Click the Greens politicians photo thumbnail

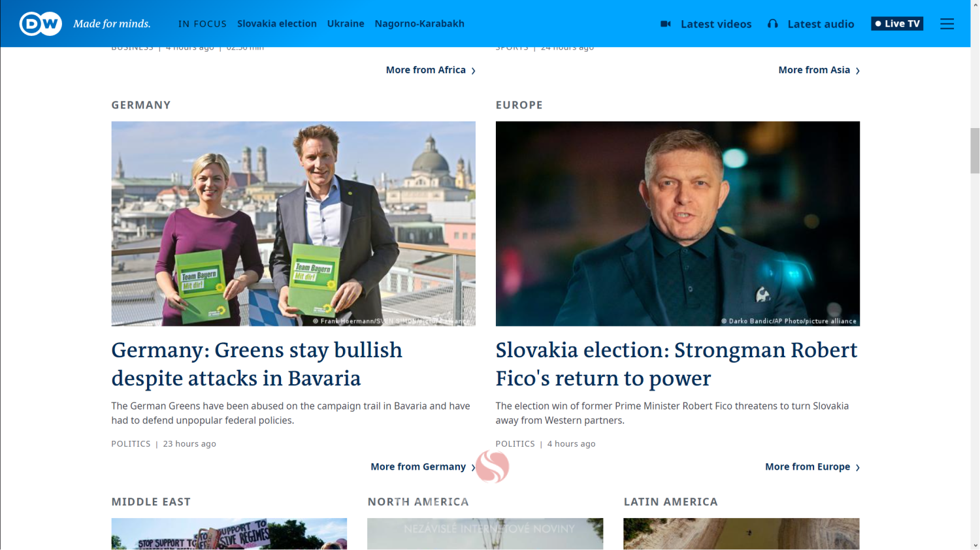pos(293,223)
